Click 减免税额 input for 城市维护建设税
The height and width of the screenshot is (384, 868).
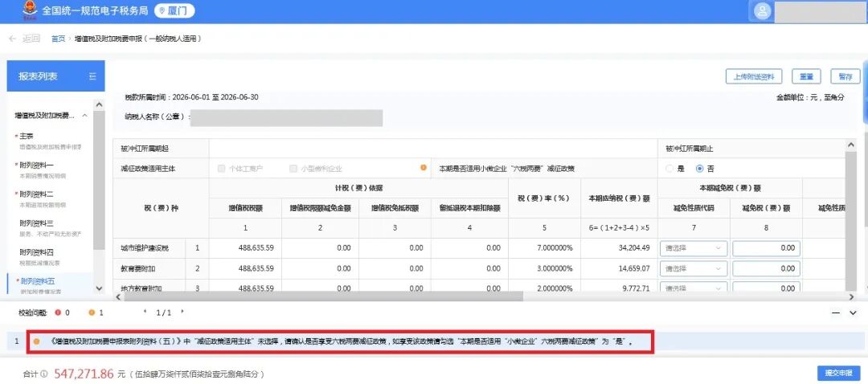[766, 248]
